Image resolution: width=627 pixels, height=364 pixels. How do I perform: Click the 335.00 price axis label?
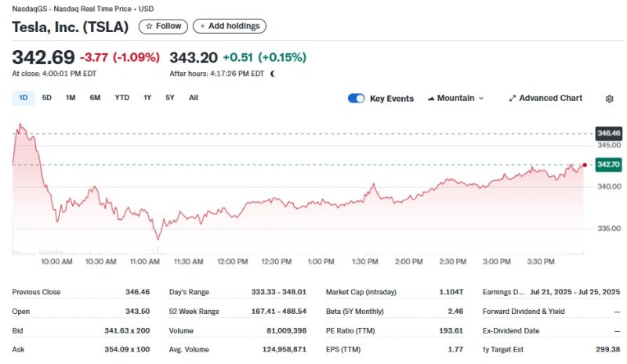609,229
